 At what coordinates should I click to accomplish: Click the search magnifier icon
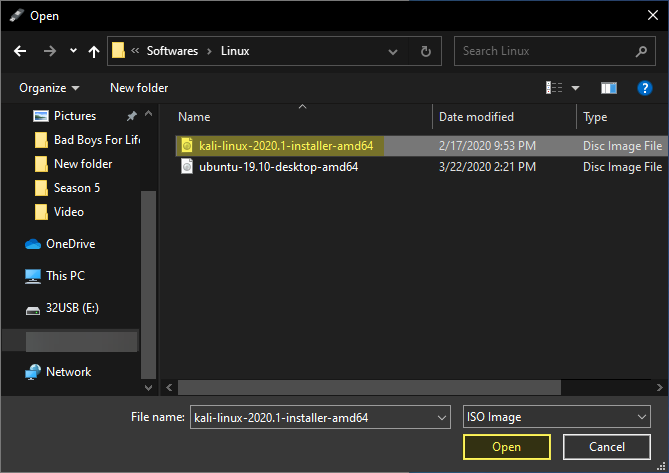click(x=641, y=52)
